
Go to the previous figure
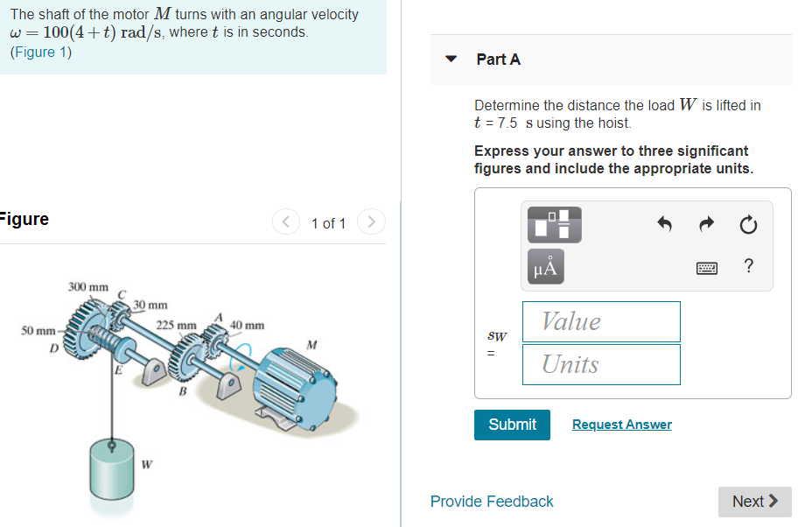tap(285, 222)
